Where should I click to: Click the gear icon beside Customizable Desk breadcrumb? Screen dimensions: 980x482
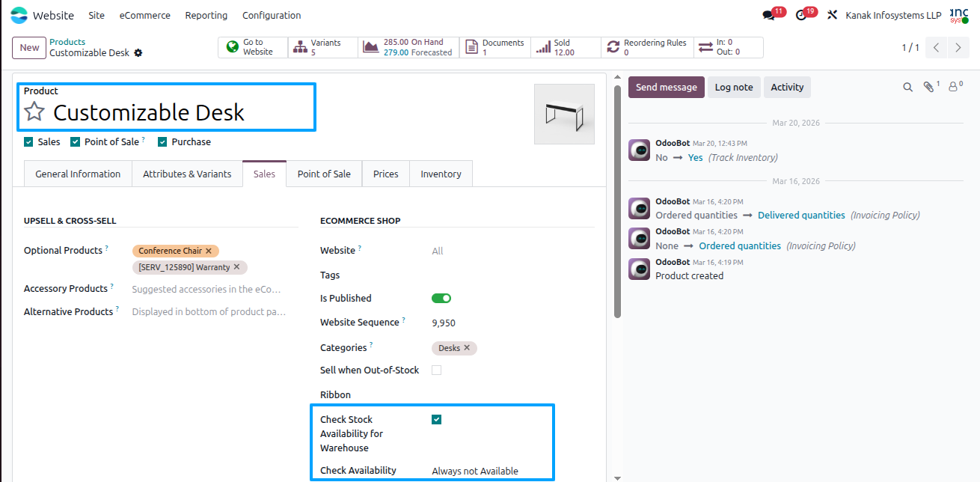click(x=138, y=53)
